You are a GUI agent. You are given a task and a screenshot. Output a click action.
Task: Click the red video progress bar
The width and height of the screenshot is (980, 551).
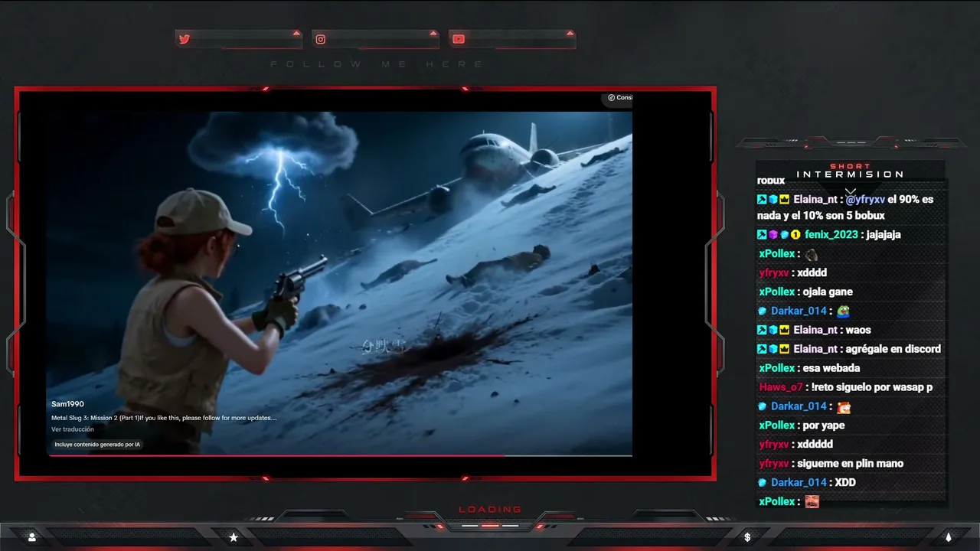point(340,455)
